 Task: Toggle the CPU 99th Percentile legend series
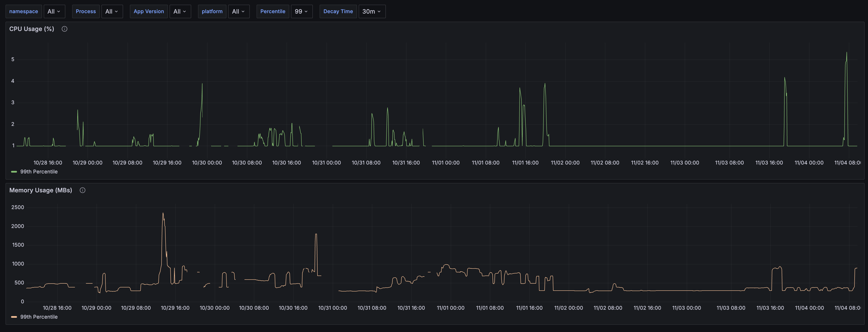click(x=39, y=172)
